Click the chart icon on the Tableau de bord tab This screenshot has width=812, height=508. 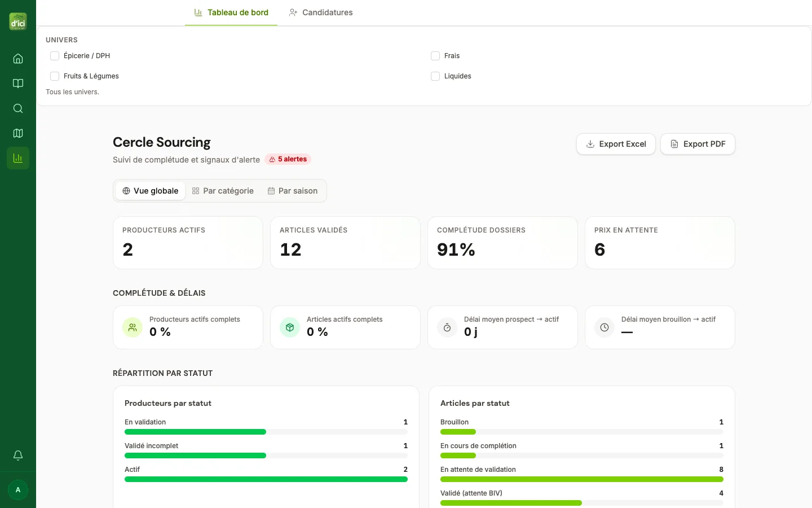(x=198, y=12)
